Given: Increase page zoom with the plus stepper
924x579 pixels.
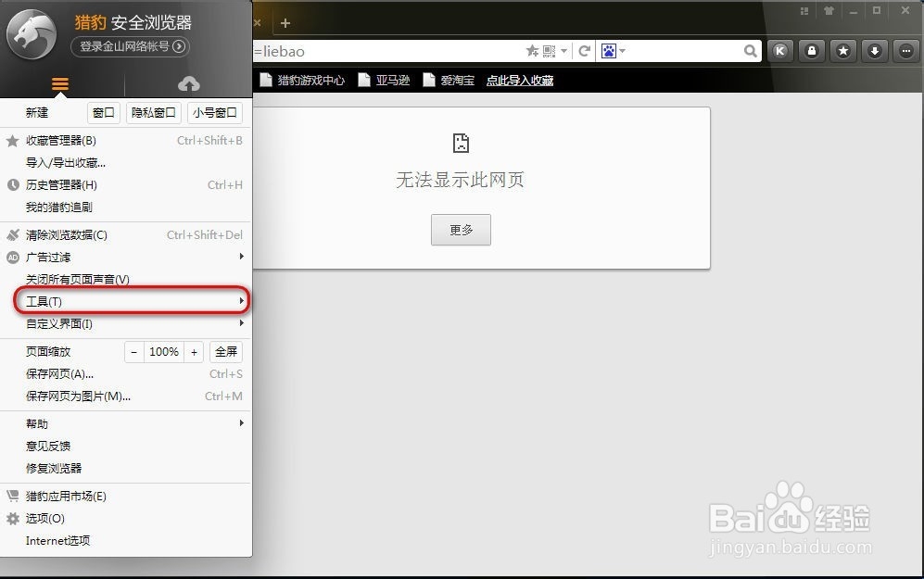Looking at the screenshot, I should (194, 352).
